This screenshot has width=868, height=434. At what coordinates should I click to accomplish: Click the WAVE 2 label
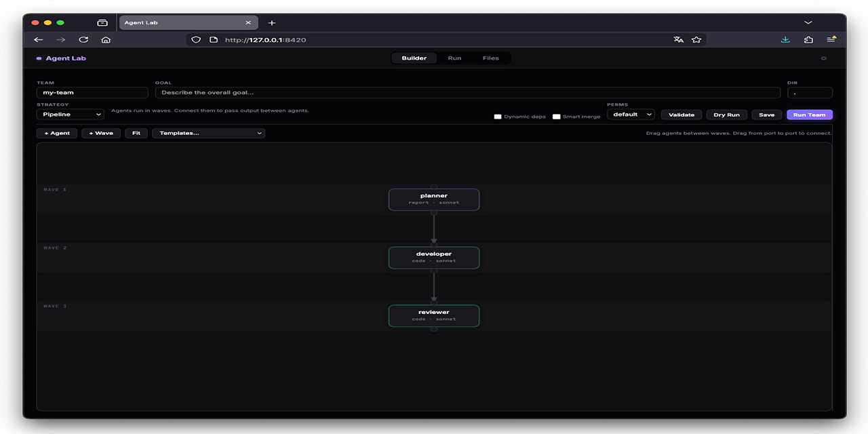click(55, 248)
